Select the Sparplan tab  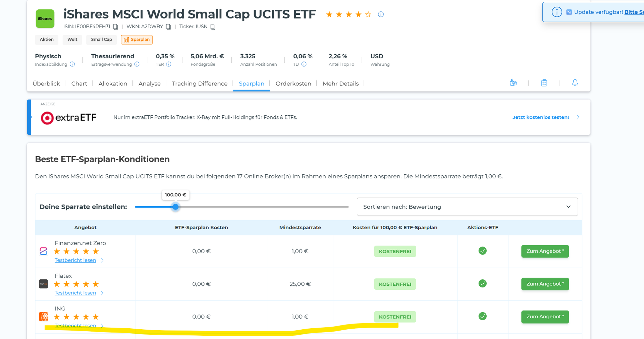pos(252,83)
